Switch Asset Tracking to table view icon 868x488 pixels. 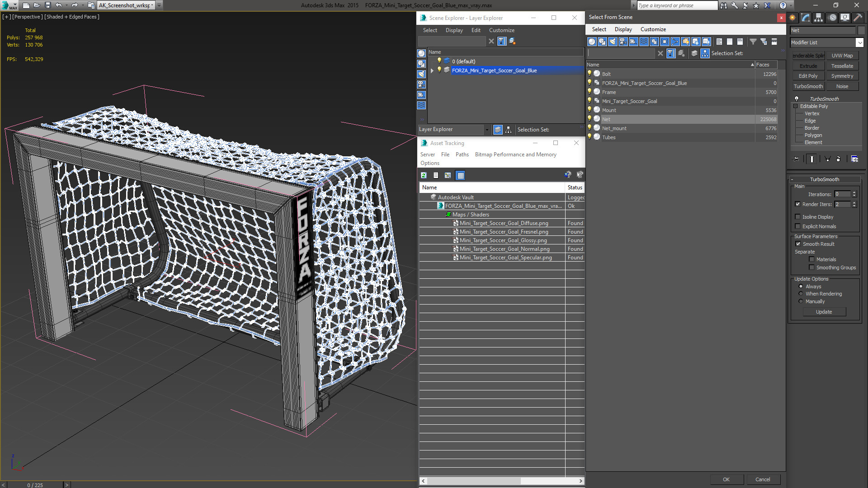(x=460, y=175)
